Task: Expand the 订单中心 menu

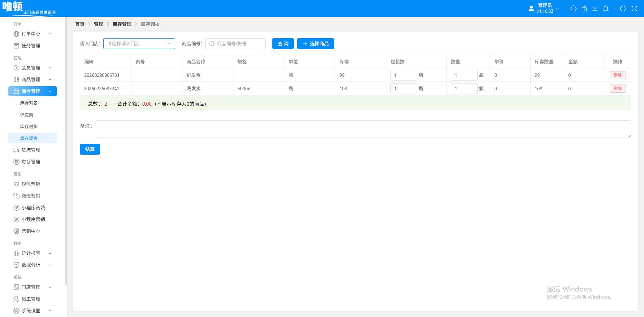Action: 33,34
